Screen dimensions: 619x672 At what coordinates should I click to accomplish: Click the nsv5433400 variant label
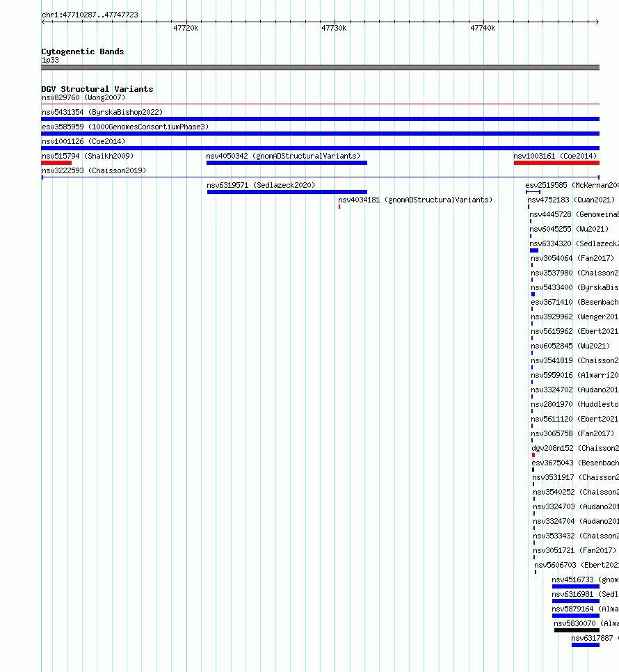tap(575, 287)
